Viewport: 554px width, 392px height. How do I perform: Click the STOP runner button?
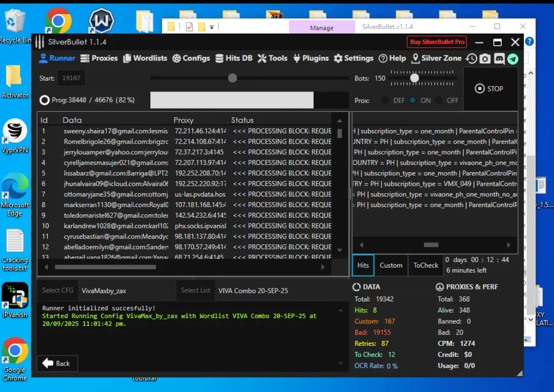point(489,89)
